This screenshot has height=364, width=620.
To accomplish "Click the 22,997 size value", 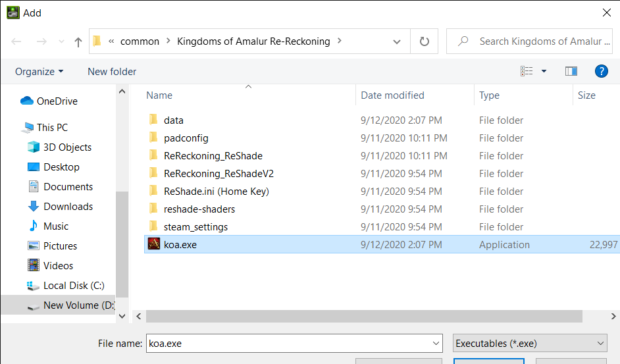I will (604, 245).
